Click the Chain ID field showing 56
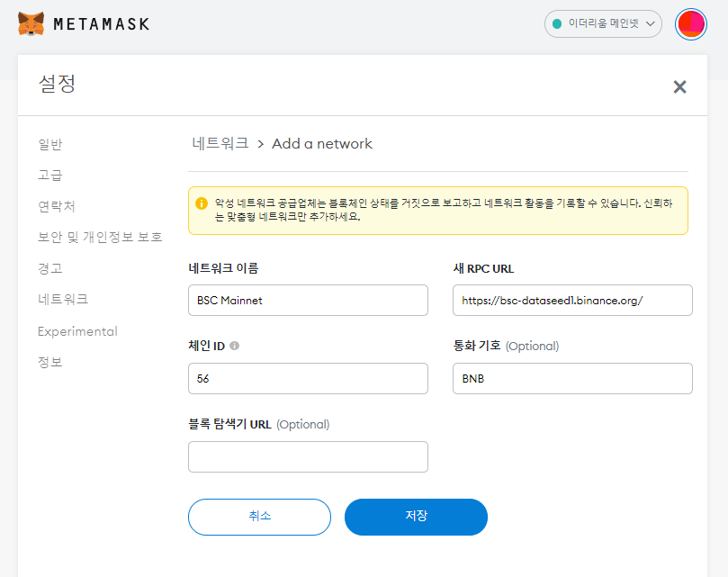The width and height of the screenshot is (728, 577). pyautogui.click(x=308, y=379)
